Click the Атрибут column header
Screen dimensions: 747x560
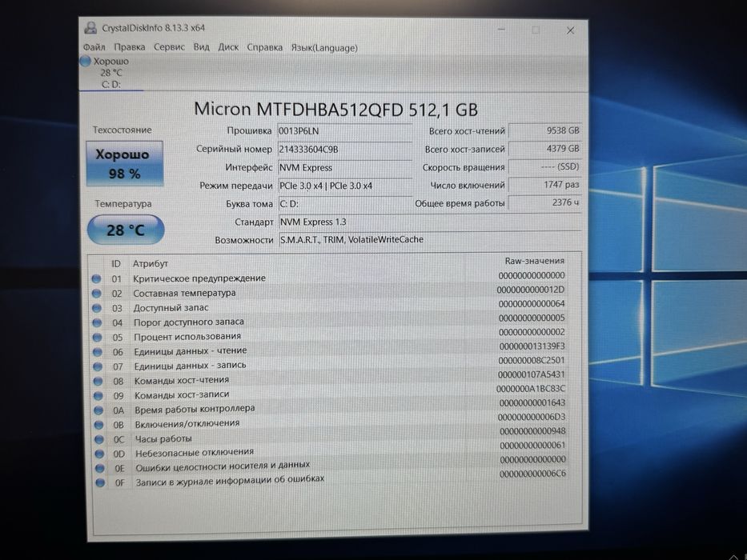pos(150,263)
